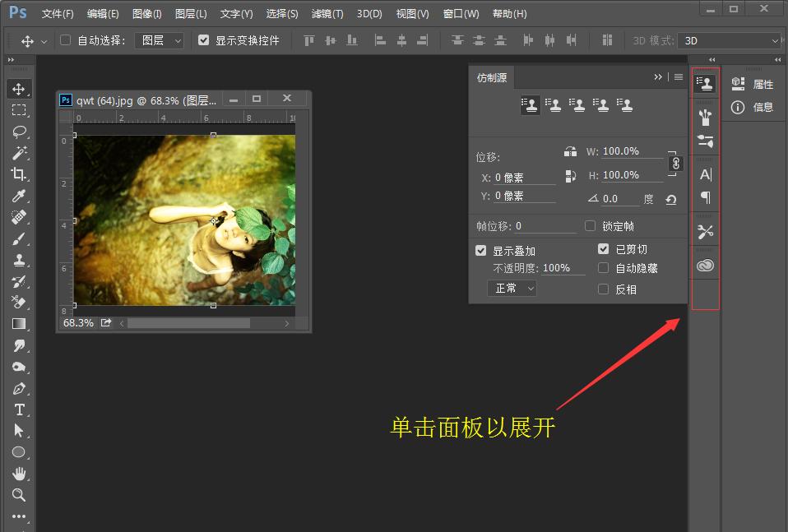Click the 68.3% zoom field

tap(77, 322)
